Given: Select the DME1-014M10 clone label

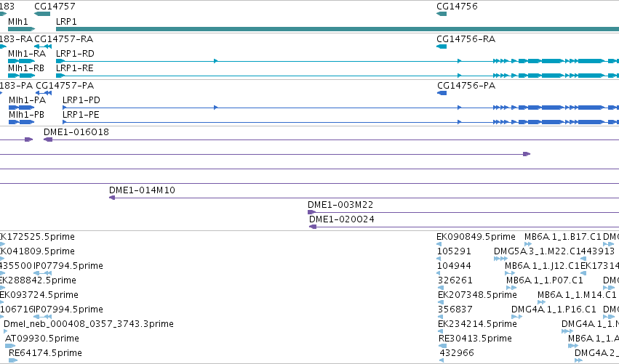Looking at the screenshot, I should [142, 190].
